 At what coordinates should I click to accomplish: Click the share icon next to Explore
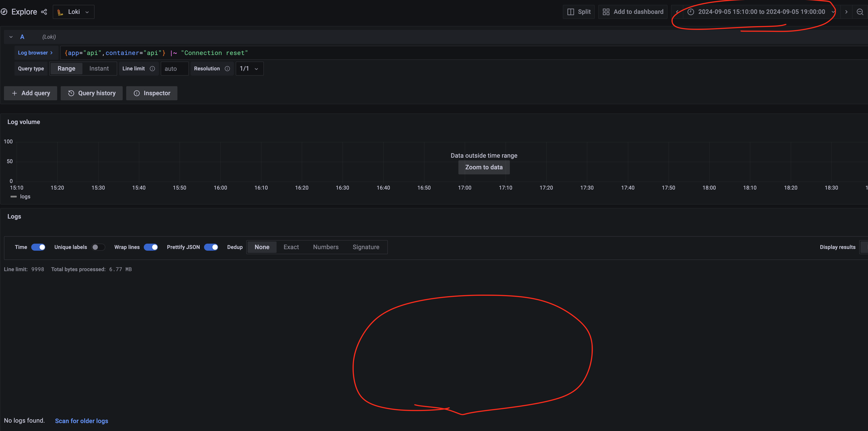coord(44,12)
